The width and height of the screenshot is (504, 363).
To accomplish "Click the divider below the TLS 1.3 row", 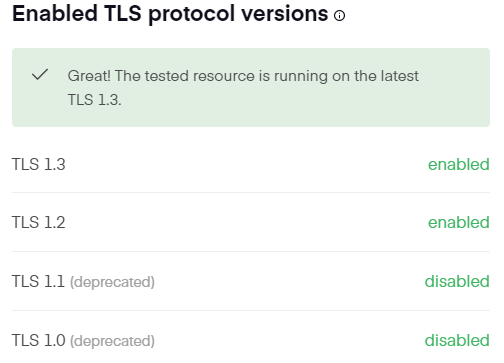I will coord(251,192).
